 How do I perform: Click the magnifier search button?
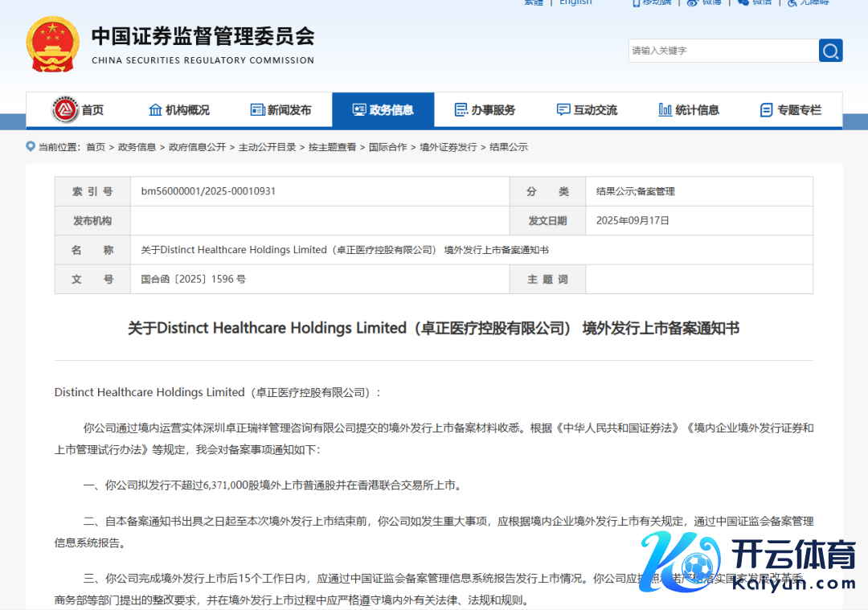coord(830,51)
